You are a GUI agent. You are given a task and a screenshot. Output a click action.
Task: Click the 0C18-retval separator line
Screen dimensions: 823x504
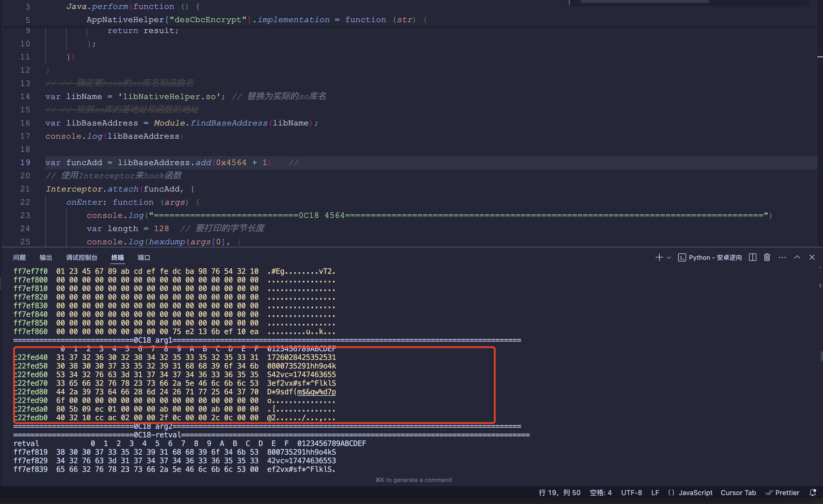pyautogui.click(x=271, y=435)
